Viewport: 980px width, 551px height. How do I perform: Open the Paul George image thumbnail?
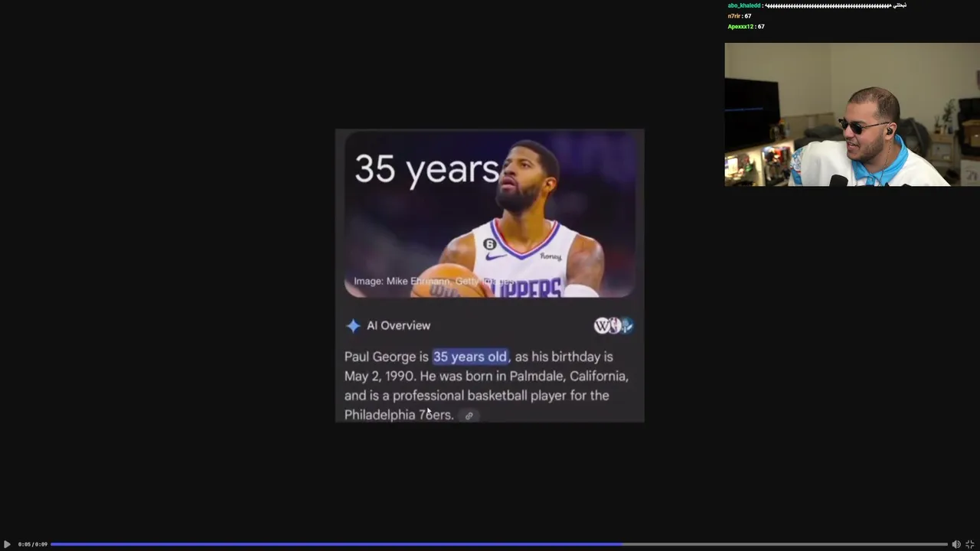(x=490, y=214)
